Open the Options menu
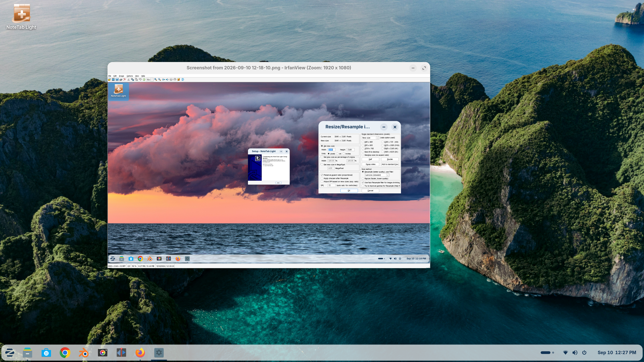The image size is (644, 362). [x=130, y=76]
